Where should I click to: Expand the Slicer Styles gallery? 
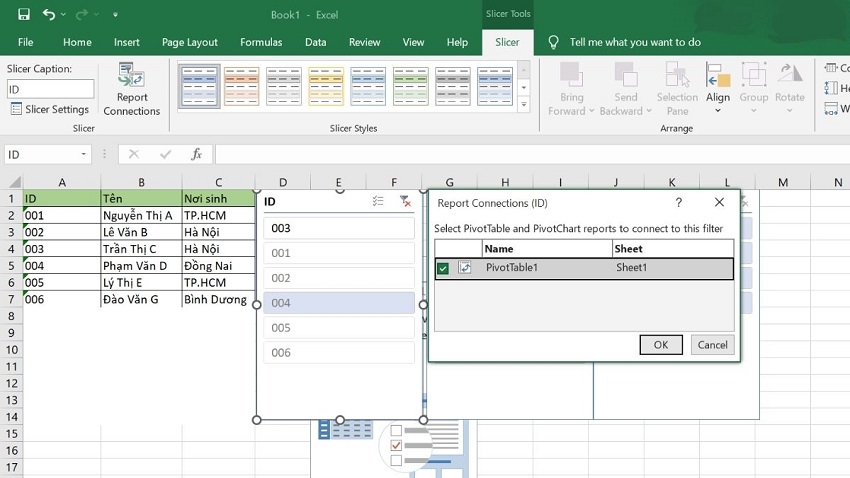(523, 104)
